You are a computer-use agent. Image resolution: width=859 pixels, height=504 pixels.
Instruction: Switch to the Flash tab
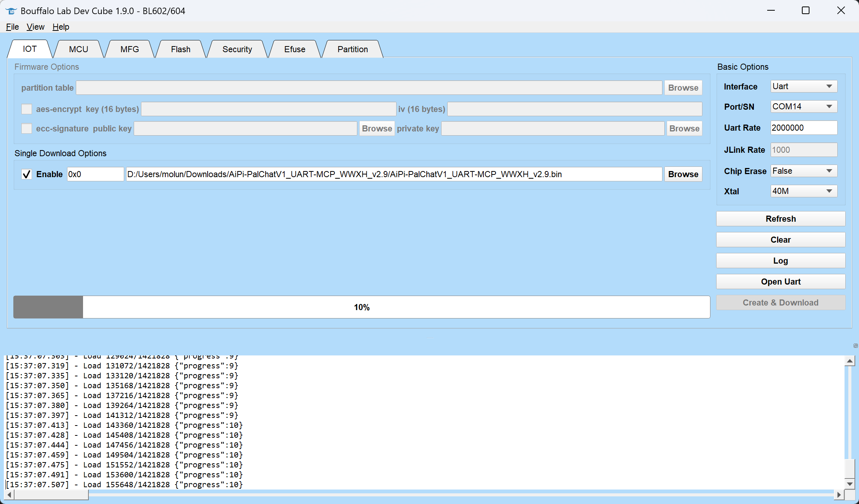tap(181, 49)
